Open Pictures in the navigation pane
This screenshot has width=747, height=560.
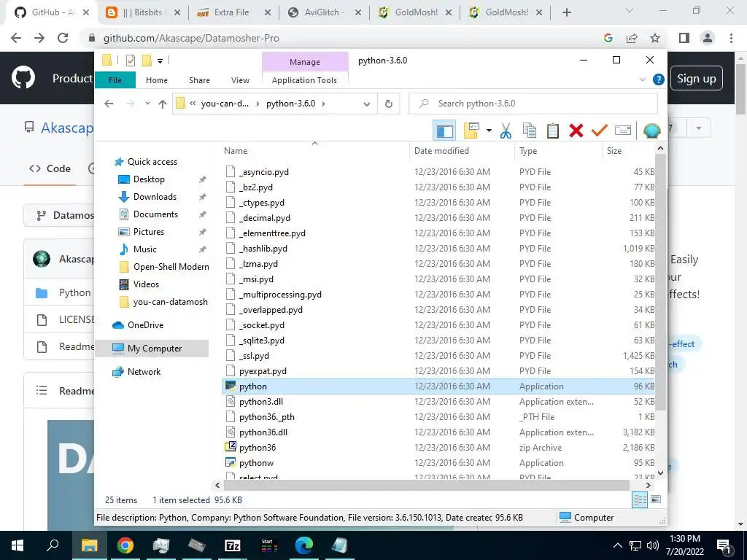tap(149, 231)
